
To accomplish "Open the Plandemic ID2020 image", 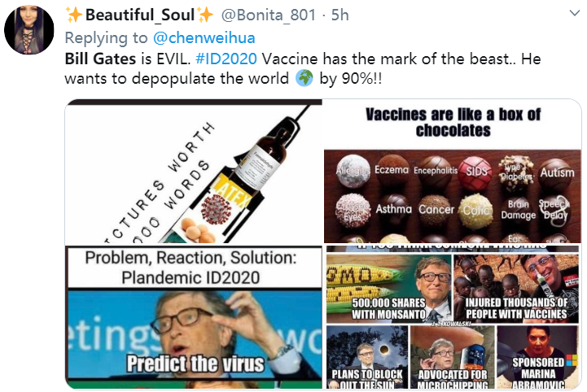I will pos(194,317).
